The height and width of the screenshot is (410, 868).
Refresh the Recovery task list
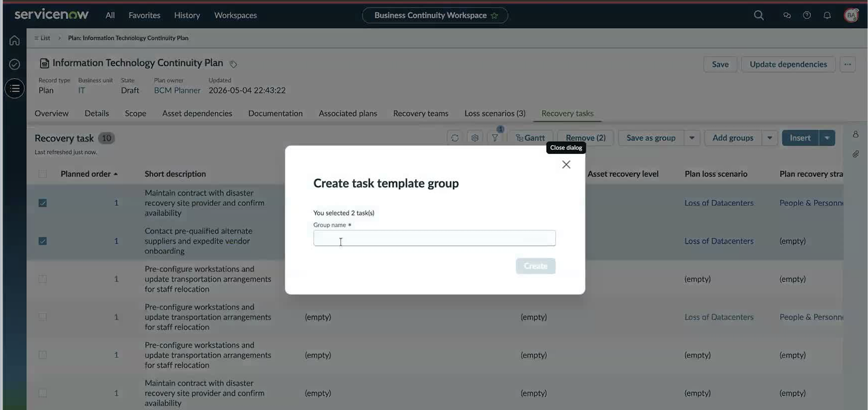455,138
